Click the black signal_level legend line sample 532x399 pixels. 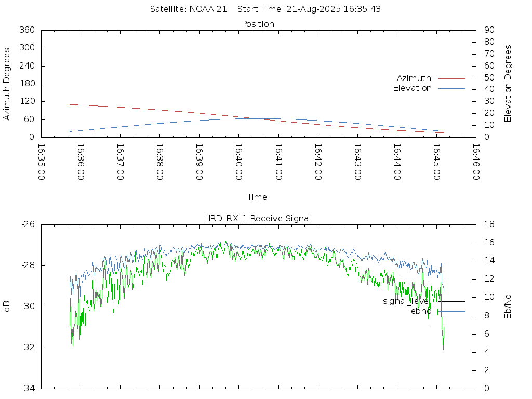[x=451, y=302]
